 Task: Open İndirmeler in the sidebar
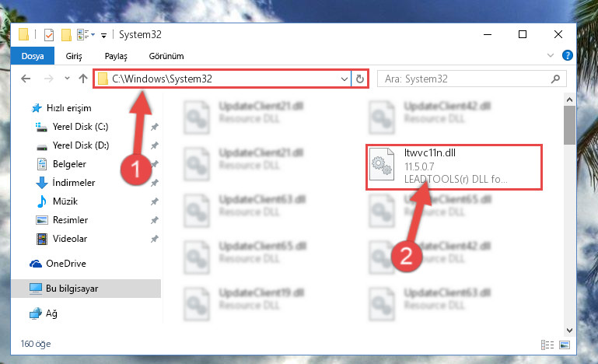(74, 183)
